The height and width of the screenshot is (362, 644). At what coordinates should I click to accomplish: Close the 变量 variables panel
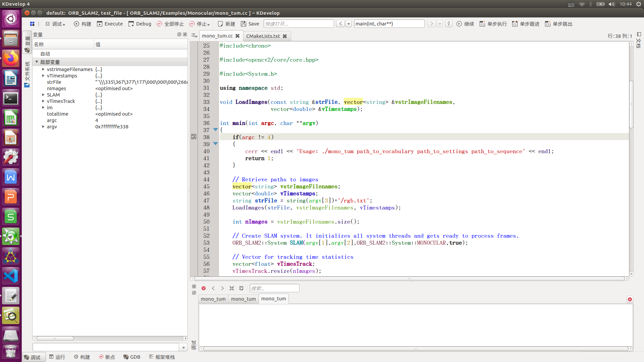click(x=185, y=35)
